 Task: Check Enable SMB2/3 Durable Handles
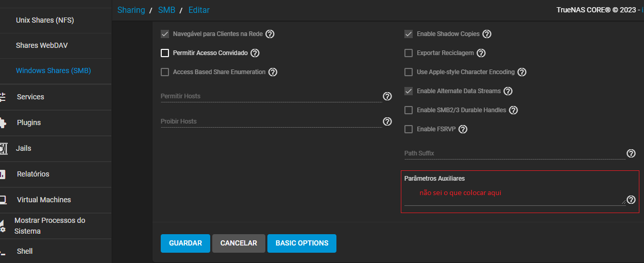[409, 110]
